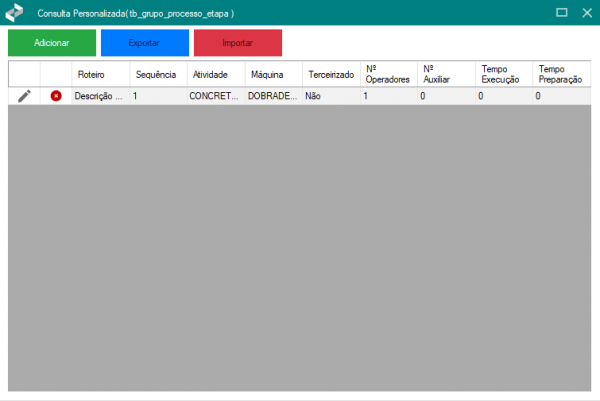Click the Tempo Execução column header
Image resolution: width=600 pixels, height=401 pixels.
pos(504,74)
